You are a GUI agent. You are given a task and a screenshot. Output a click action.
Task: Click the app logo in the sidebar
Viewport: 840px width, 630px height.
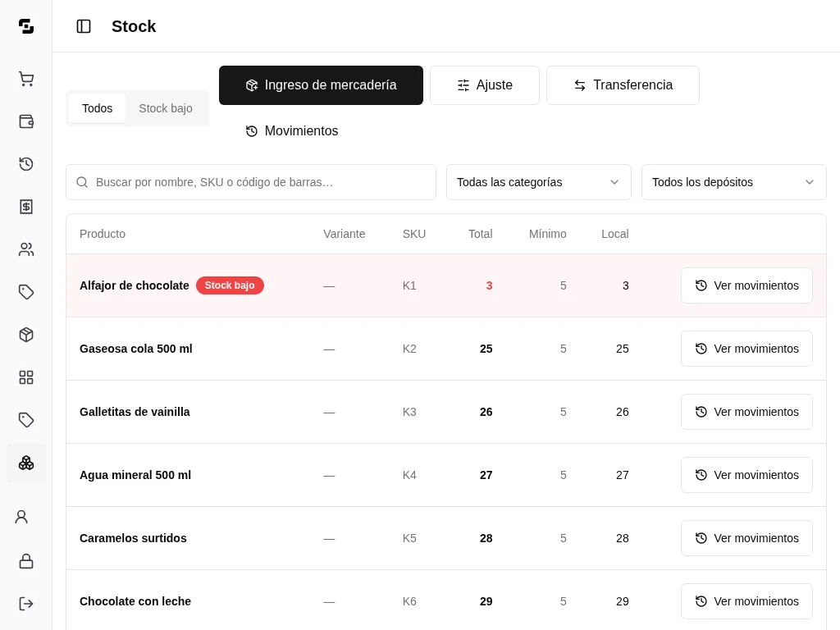pos(25,25)
